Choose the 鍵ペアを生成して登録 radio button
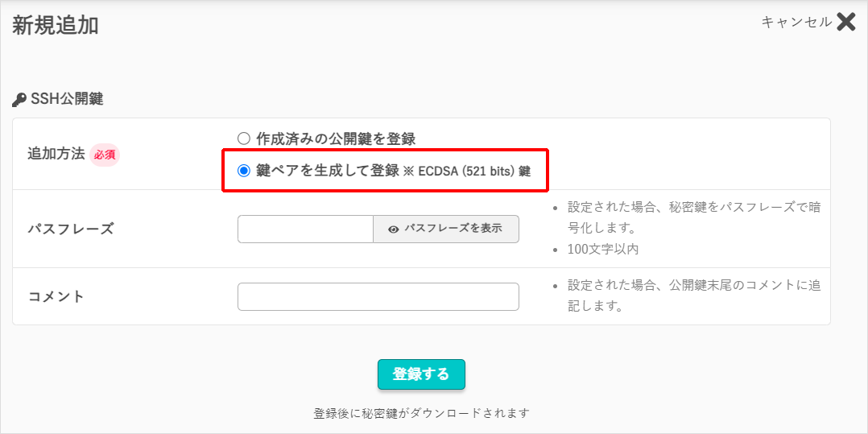Image resolution: width=868 pixels, height=434 pixels. (x=244, y=171)
